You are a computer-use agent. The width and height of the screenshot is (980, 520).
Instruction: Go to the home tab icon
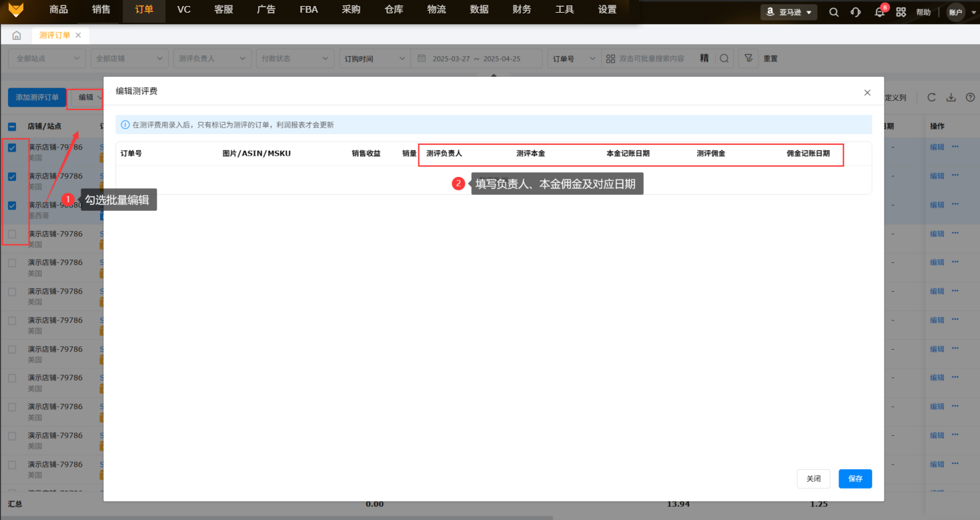pos(17,35)
